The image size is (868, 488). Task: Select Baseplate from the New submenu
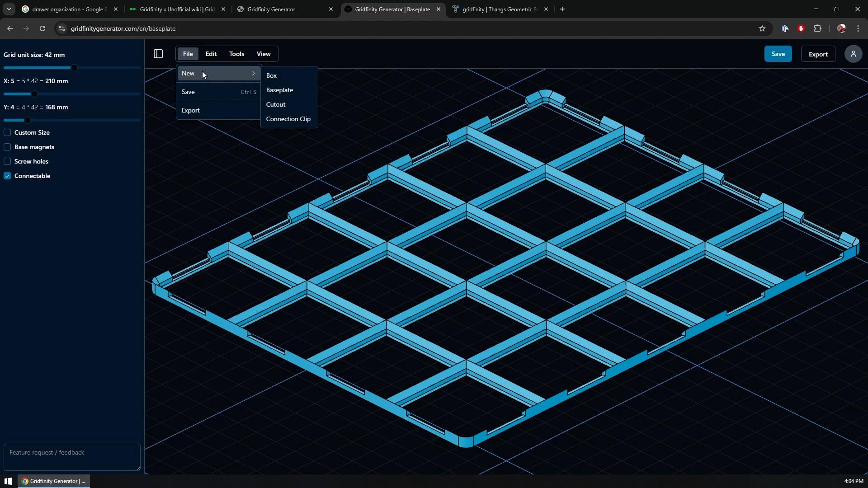click(x=279, y=90)
